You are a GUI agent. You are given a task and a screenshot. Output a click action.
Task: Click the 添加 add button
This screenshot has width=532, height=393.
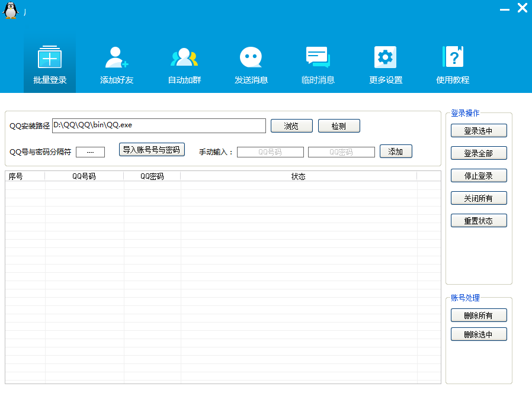point(396,152)
